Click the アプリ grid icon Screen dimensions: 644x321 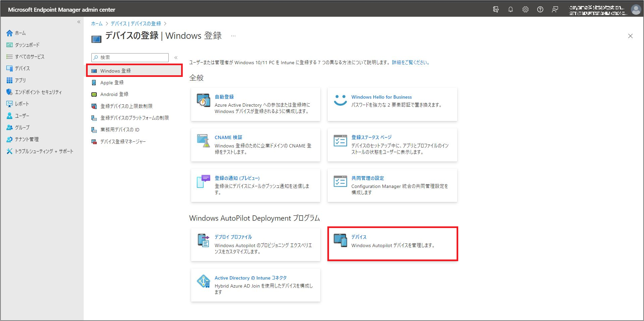9,80
